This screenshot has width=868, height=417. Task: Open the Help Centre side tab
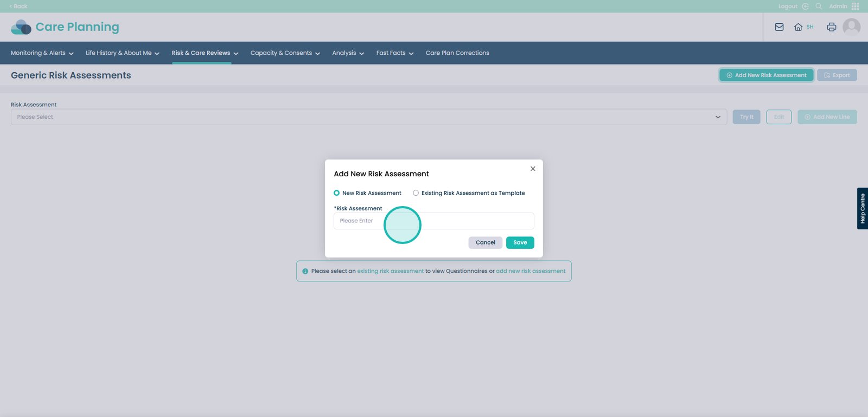(862, 209)
